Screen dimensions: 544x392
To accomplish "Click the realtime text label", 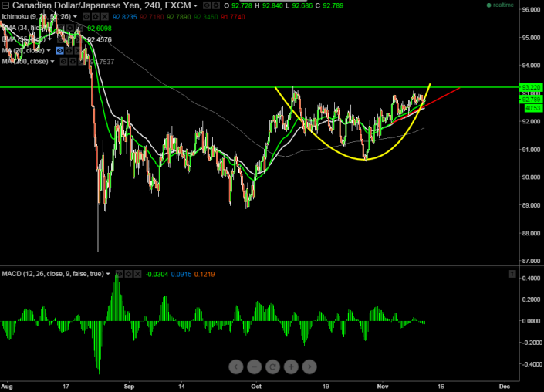I will (503, 5).
